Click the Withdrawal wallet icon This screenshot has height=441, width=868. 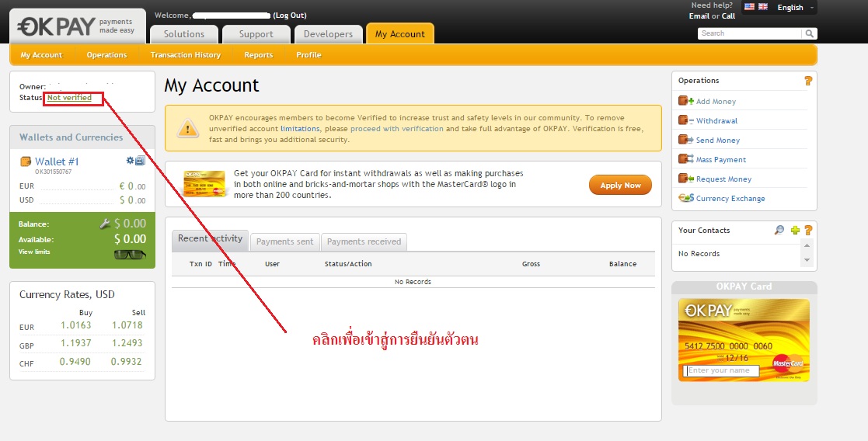pyautogui.click(x=686, y=120)
